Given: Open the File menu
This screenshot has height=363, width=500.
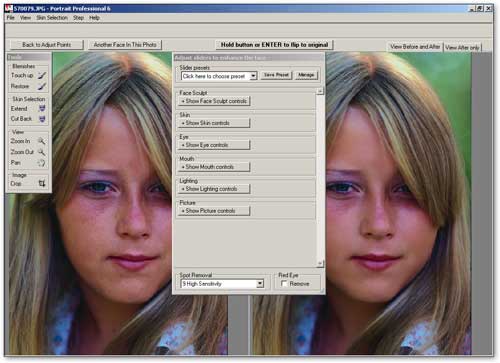Looking at the screenshot, I should coord(11,18).
